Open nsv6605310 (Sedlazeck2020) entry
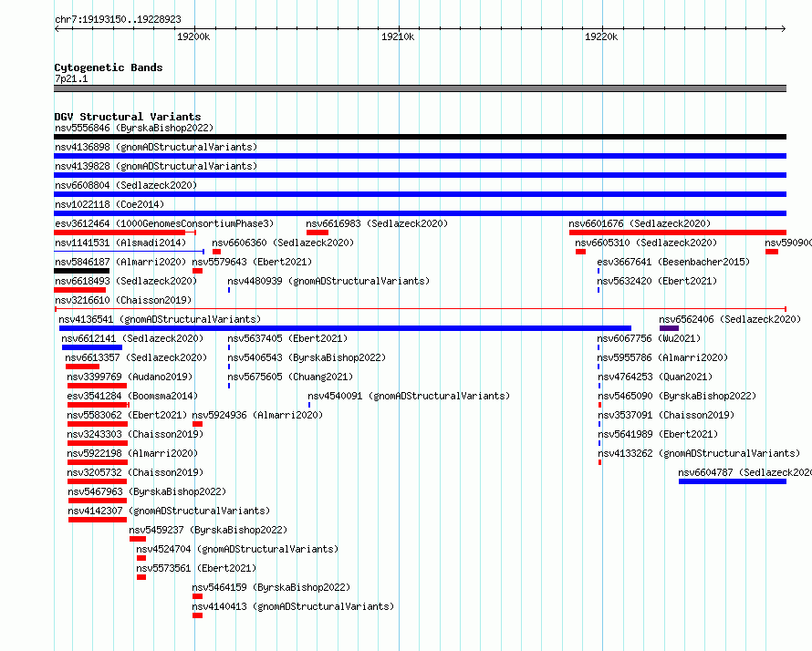Screen dimensions: 812x651 (646, 243)
